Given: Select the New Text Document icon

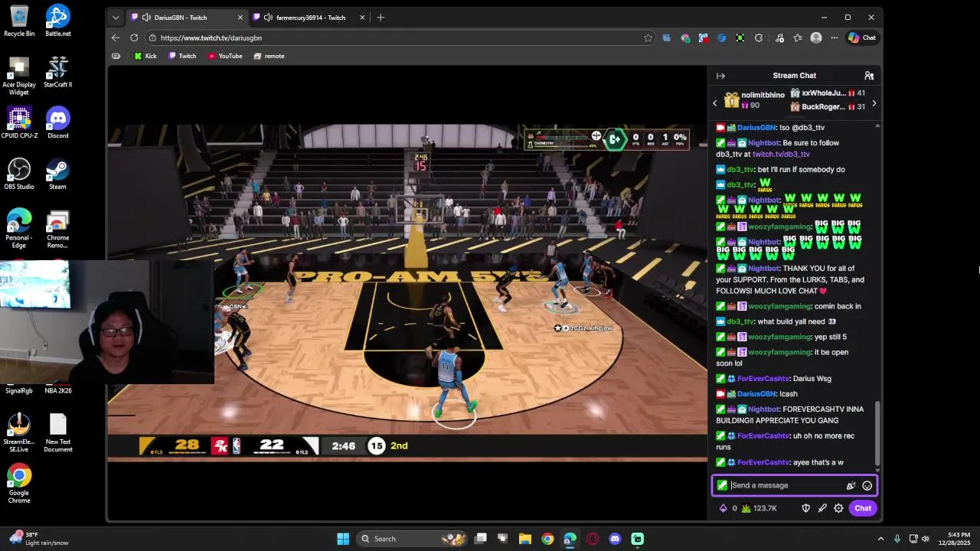Looking at the screenshot, I should (57, 433).
